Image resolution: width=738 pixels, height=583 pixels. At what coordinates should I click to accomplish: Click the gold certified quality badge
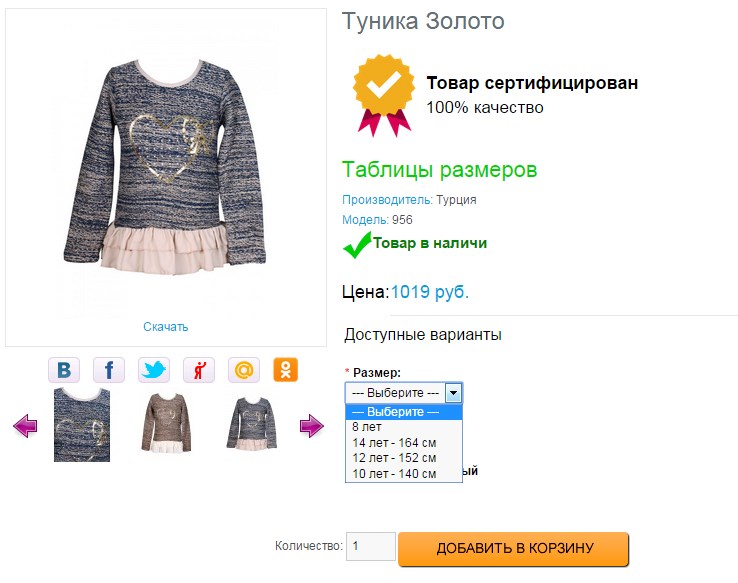point(384,96)
